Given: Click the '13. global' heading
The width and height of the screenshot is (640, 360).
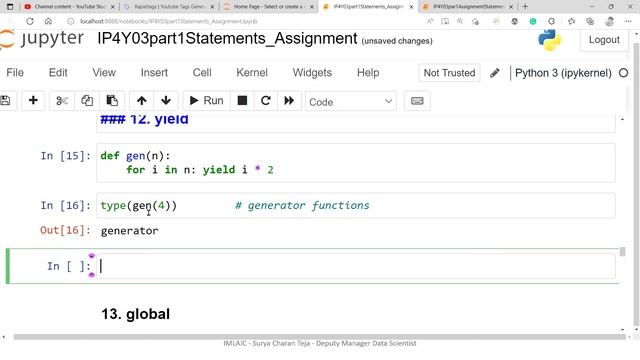Looking at the screenshot, I should coord(136,314).
